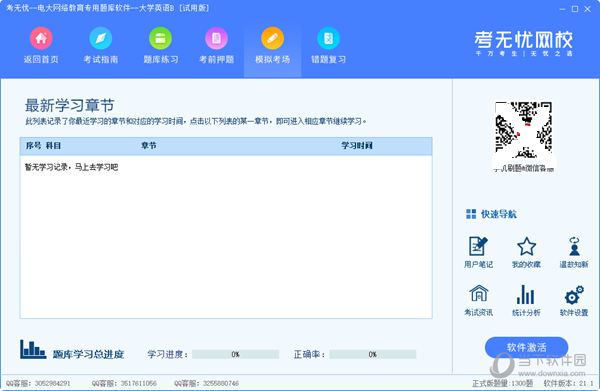Maximize the application window

click(575, 9)
